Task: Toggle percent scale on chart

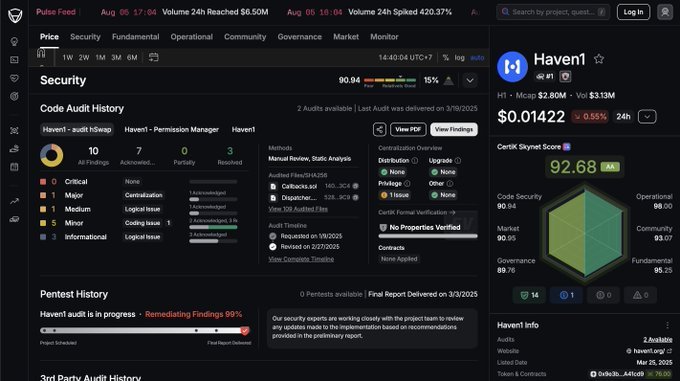Action: pos(445,57)
